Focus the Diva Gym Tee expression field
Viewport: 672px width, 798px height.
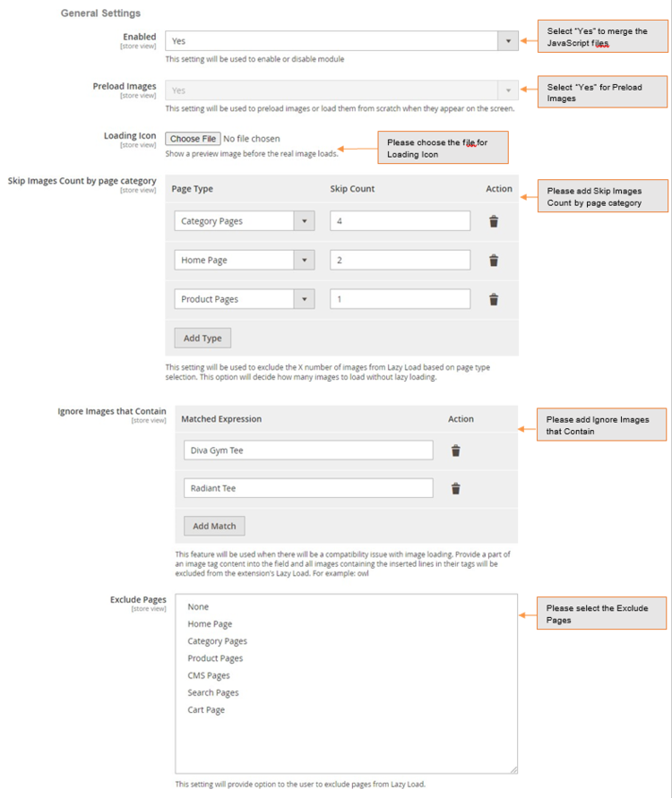[x=308, y=450]
